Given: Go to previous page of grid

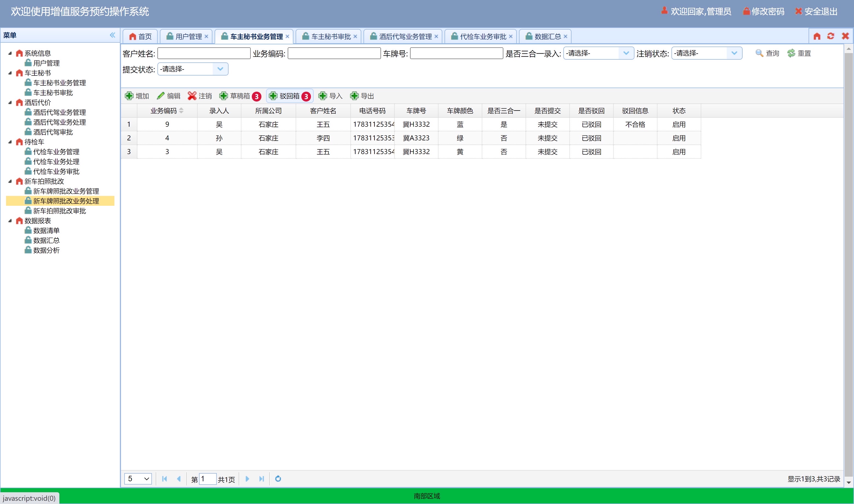Looking at the screenshot, I should 179,479.
